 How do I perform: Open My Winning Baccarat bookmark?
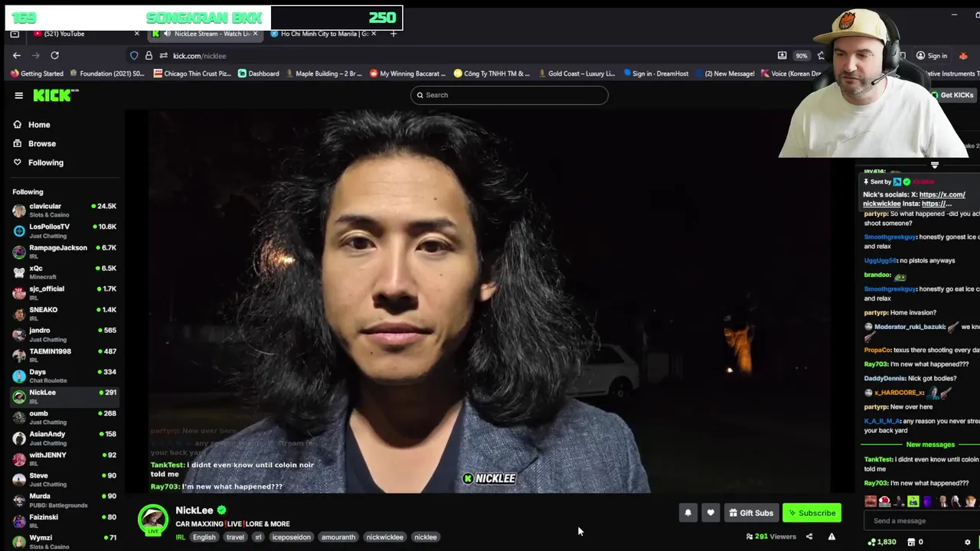(x=407, y=73)
